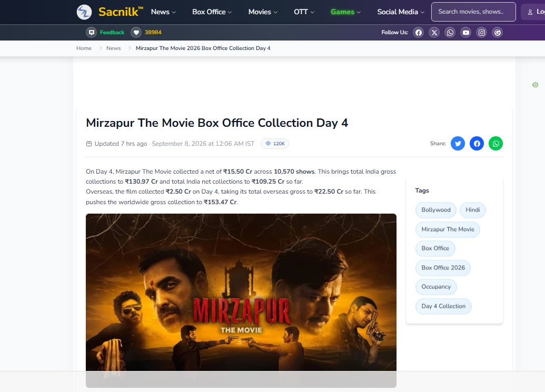The width and height of the screenshot is (545, 392).
Task: Click the ₹15.50 Cr net figure
Action: [237, 172]
